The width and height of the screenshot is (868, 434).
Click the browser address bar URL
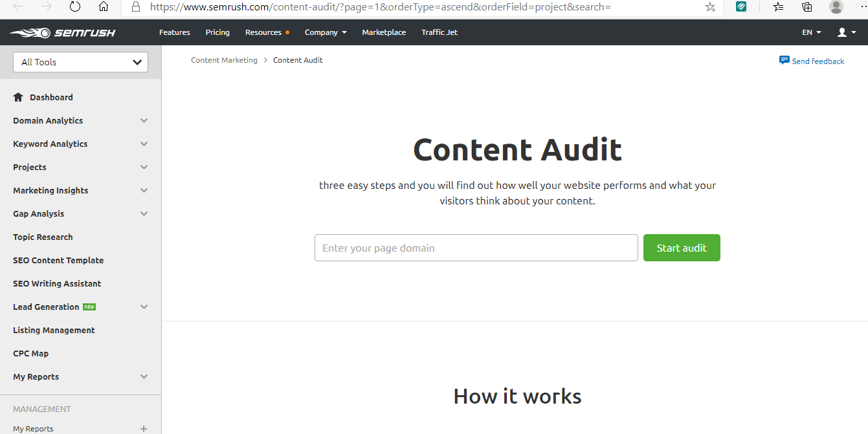[381, 7]
